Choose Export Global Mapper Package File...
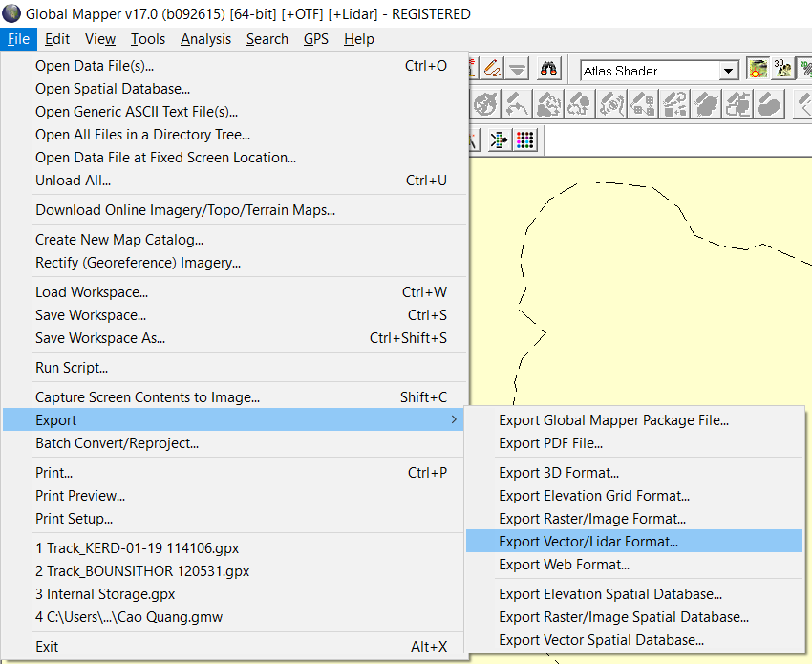 click(634, 420)
